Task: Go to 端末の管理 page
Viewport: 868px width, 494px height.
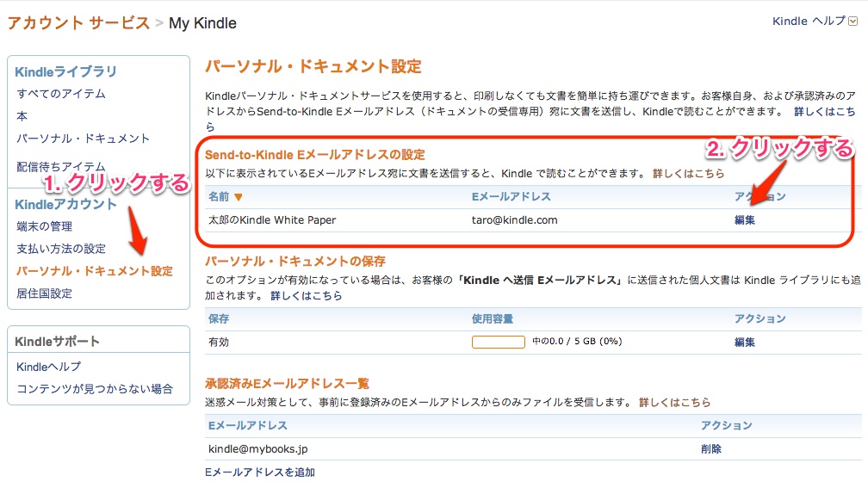Action: (x=44, y=226)
